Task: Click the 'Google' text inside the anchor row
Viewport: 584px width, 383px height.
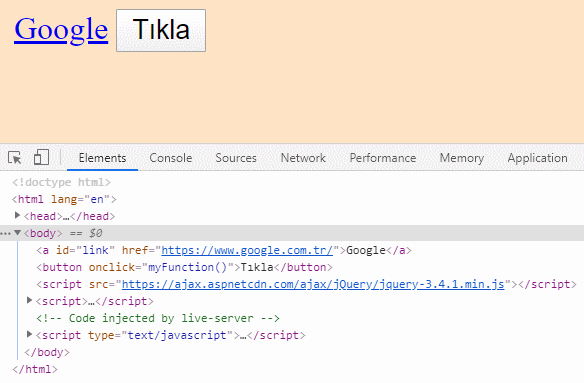Action: [x=366, y=250]
